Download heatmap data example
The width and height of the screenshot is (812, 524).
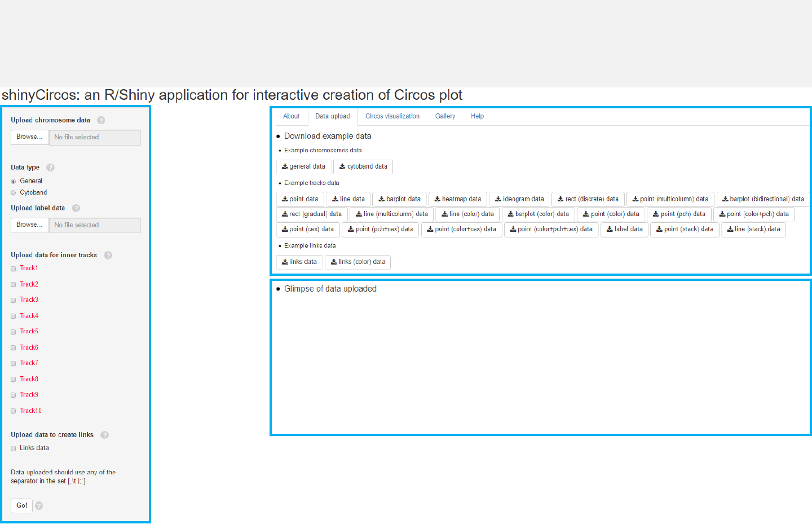pos(458,199)
